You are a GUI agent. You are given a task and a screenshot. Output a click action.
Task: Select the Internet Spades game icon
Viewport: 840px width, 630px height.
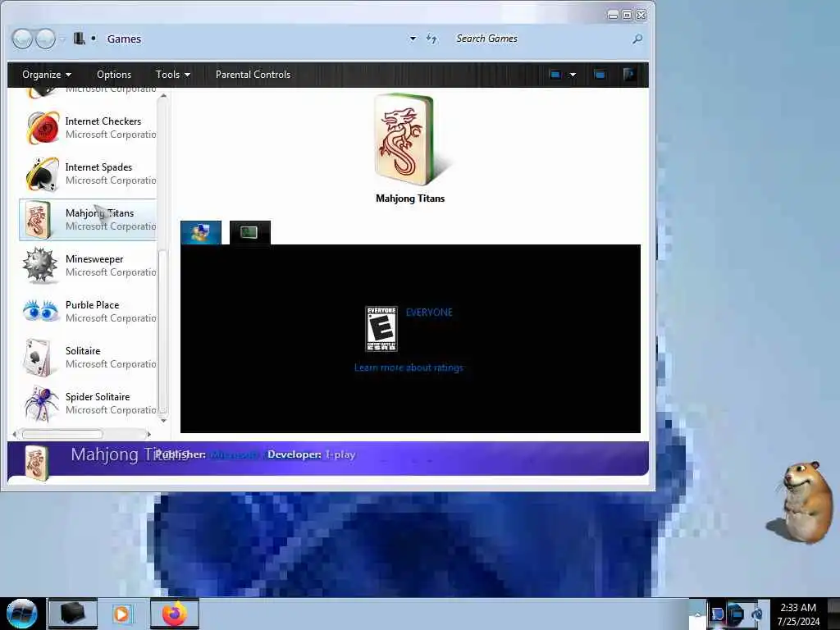pyautogui.click(x=43, y=174)
